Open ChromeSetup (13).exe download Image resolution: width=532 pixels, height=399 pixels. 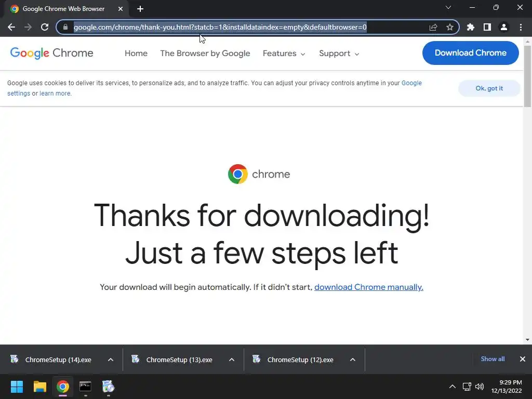179,360
